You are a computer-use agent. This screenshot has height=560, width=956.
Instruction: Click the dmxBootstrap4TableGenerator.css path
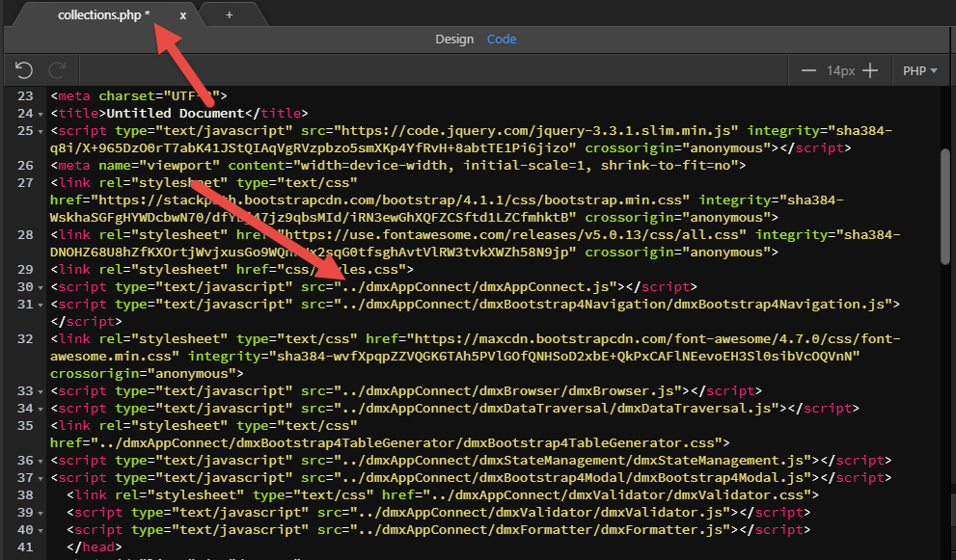click(405, 443)
